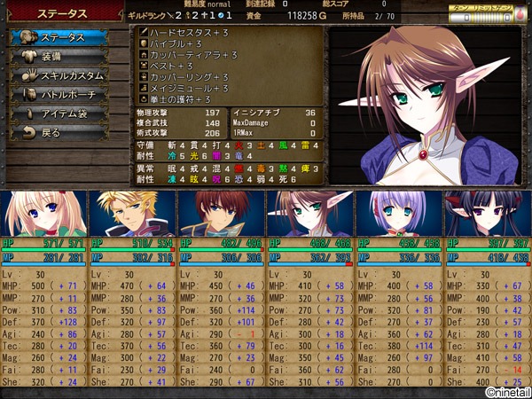The image size is (532, 399).
Task: Select the blonde girl party portrait
Action: pyautogui.click(x=45, y=213)
